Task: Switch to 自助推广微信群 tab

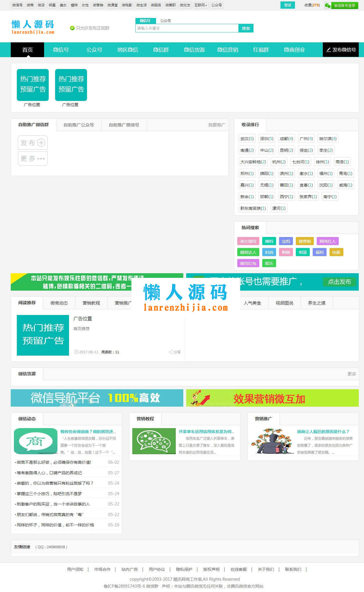Action: (x=34, y=125)
